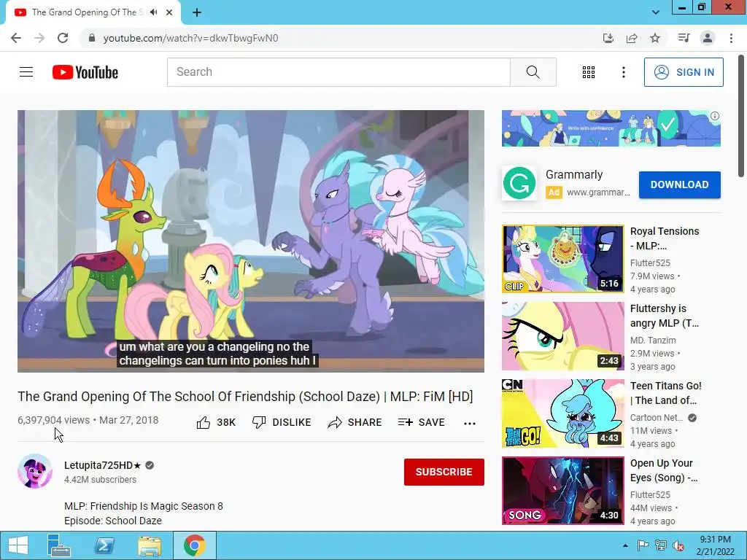Viewport: 747px width, 560px height.
Task: Open YouTube settings three-dot menu
Action: point(624,72)
